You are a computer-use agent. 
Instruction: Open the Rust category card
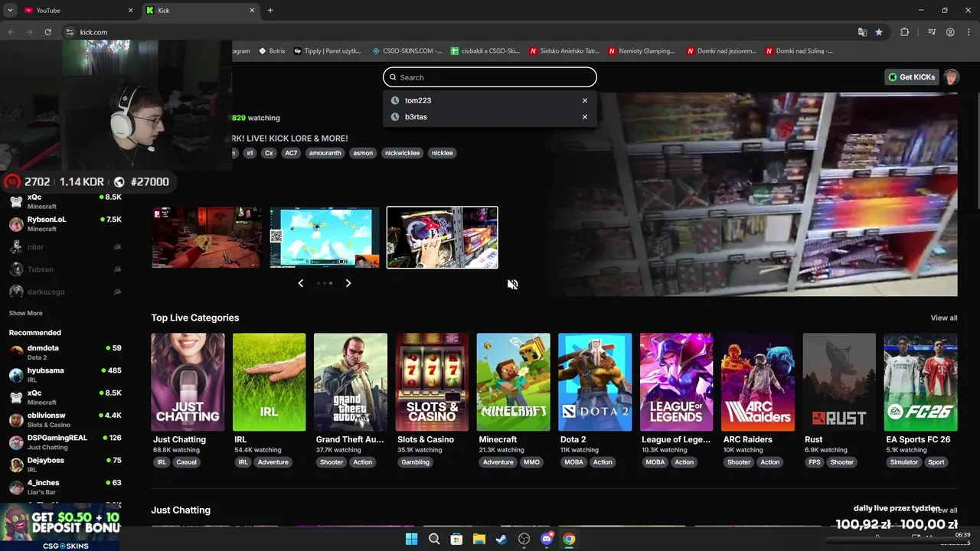coord(839,382)
